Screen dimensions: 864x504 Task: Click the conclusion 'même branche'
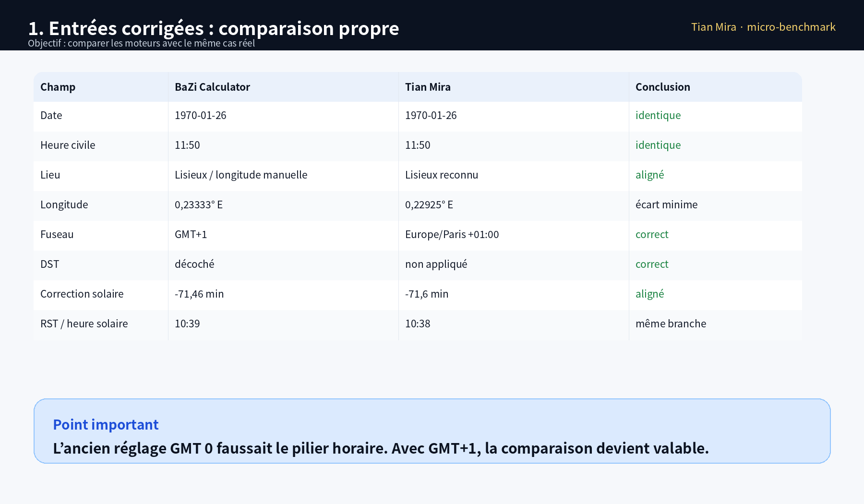[x=671, y=324]
